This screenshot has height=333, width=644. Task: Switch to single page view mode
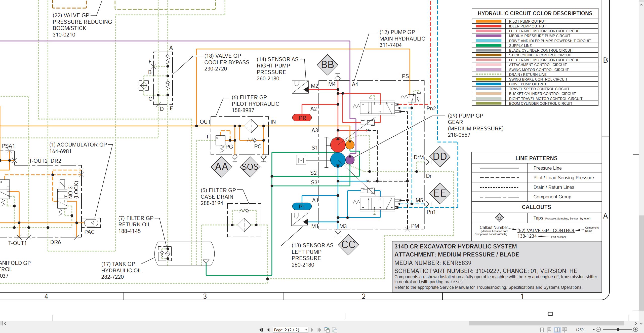pos(542,330)
